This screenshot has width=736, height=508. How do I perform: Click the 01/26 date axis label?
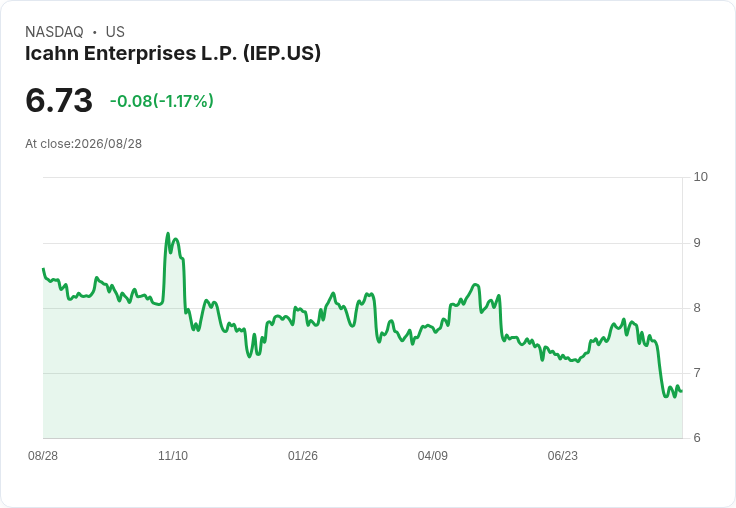pos(303,455)
